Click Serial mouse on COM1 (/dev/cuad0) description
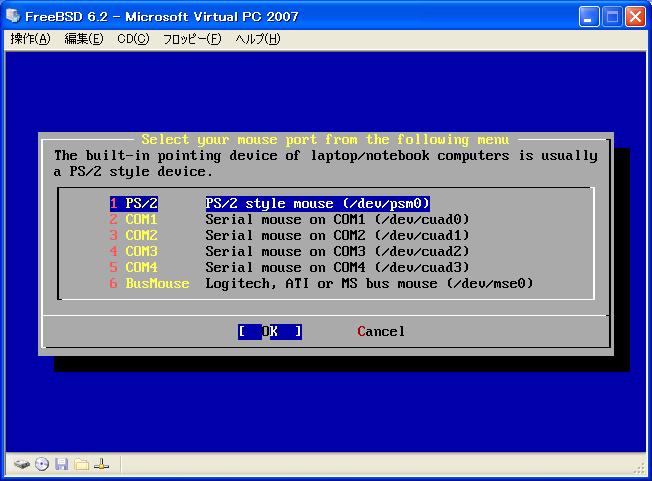Screen dimensions: 652x481 337,220
